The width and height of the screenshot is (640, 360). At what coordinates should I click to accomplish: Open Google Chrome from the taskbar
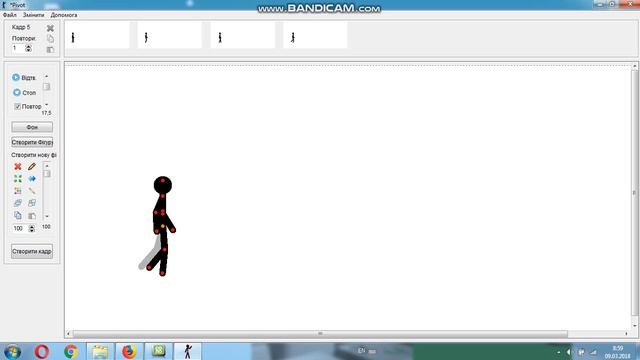point(71,351)
